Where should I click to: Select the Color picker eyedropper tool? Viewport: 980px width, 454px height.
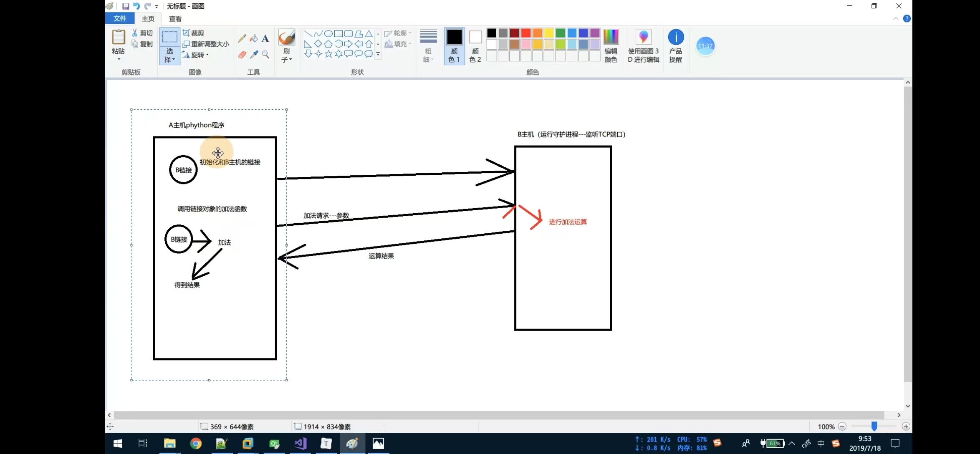coord(254,55)
